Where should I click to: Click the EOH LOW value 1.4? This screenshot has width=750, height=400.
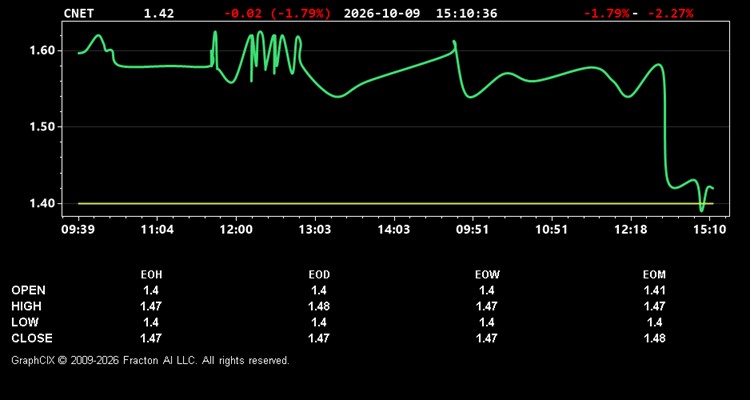click(x=151, y=322)
